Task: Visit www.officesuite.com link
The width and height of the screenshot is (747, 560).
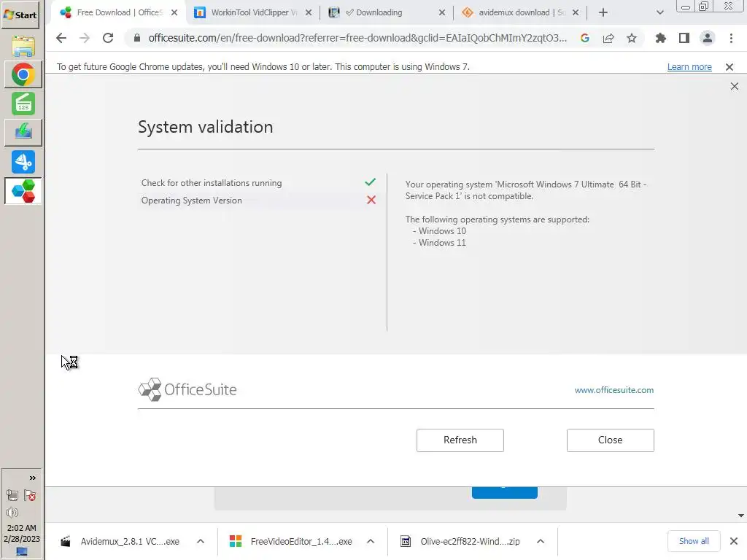Action: pyautogui.click(x=614, y=390)
